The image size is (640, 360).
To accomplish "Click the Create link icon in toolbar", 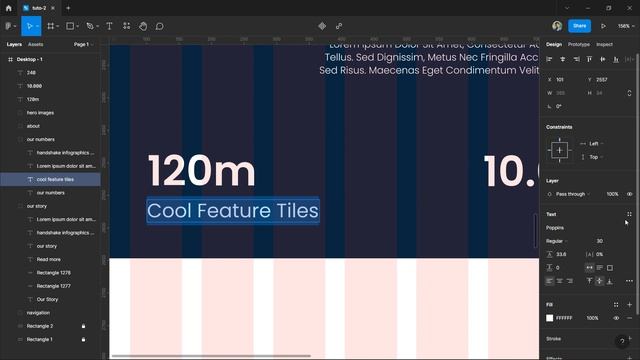I will point(339,26).
